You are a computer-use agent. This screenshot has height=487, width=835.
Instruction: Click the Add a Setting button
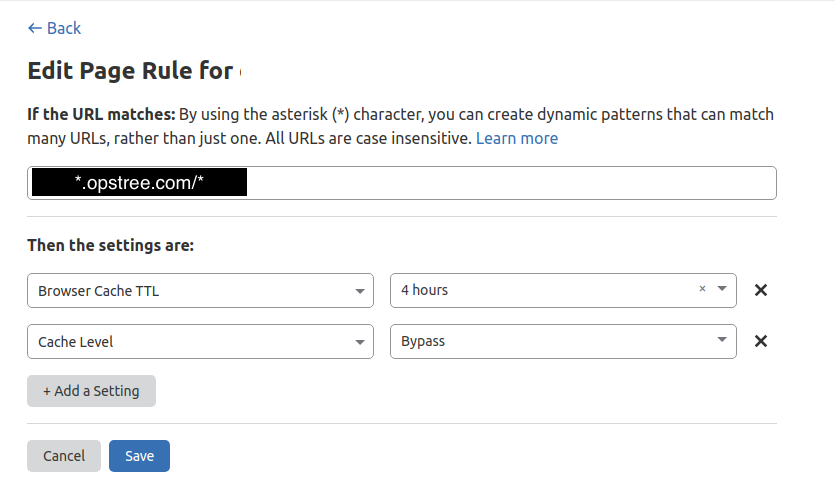coord(91,391)
